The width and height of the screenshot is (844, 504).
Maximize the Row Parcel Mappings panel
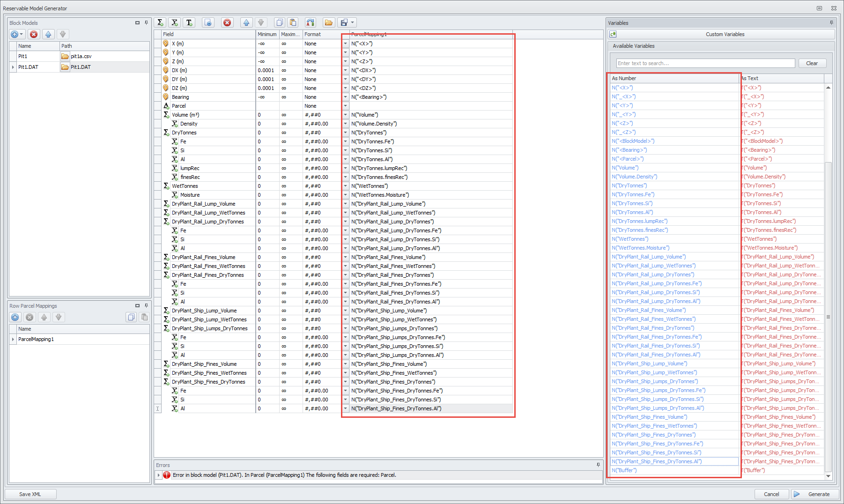[137, 306]
